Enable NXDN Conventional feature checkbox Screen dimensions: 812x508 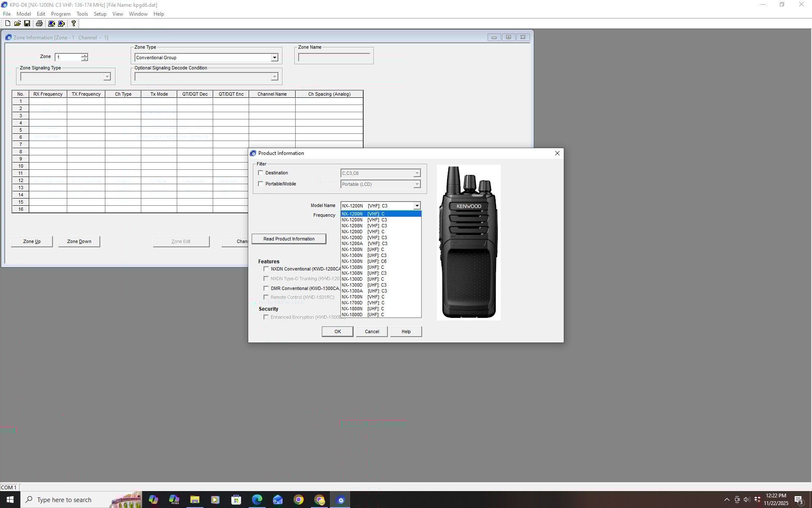coord(266,269)
